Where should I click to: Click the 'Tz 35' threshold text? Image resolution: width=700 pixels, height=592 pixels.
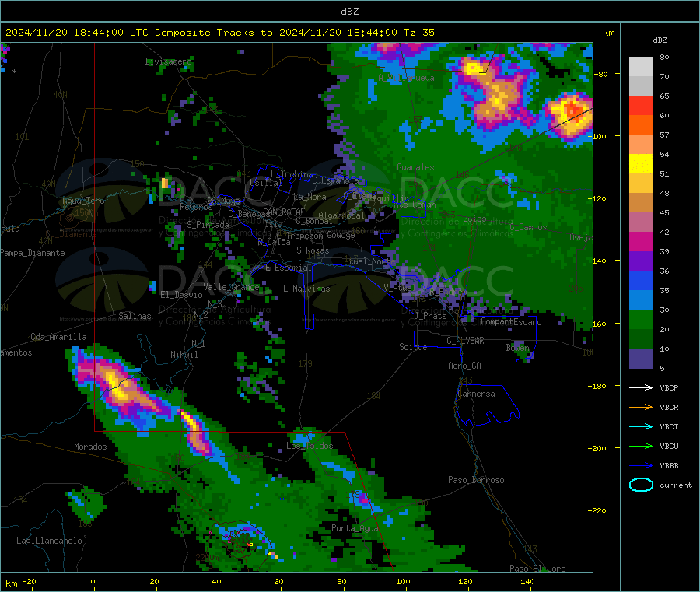[x=418, y=33]
